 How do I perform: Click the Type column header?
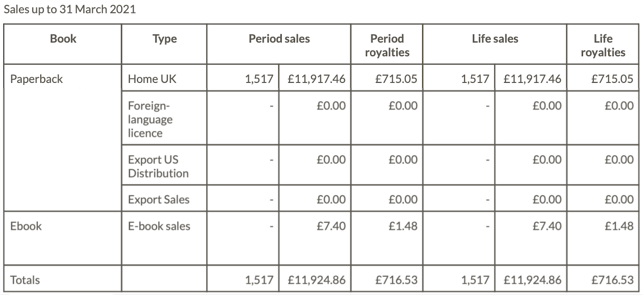click(165, 39)
